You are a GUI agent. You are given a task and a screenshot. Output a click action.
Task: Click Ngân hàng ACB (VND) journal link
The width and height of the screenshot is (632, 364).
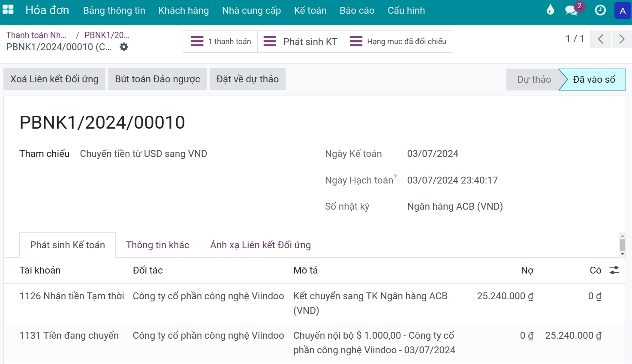(x=455, y=207)
